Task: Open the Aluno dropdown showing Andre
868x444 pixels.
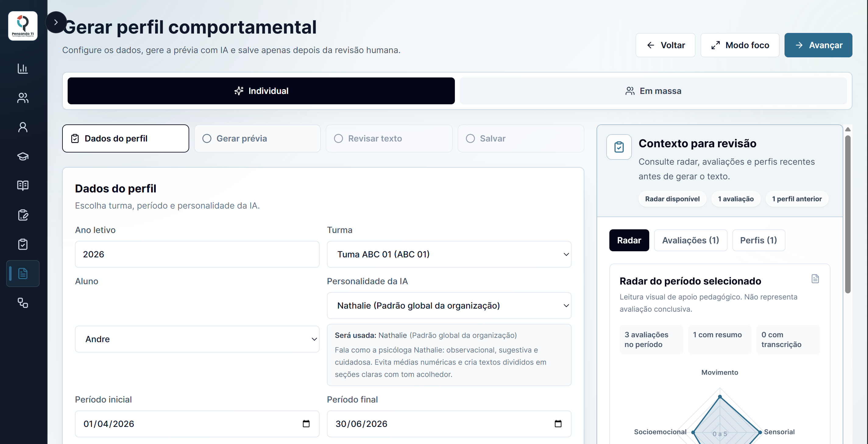Action: pyautogui.click(x=197, y=339)
